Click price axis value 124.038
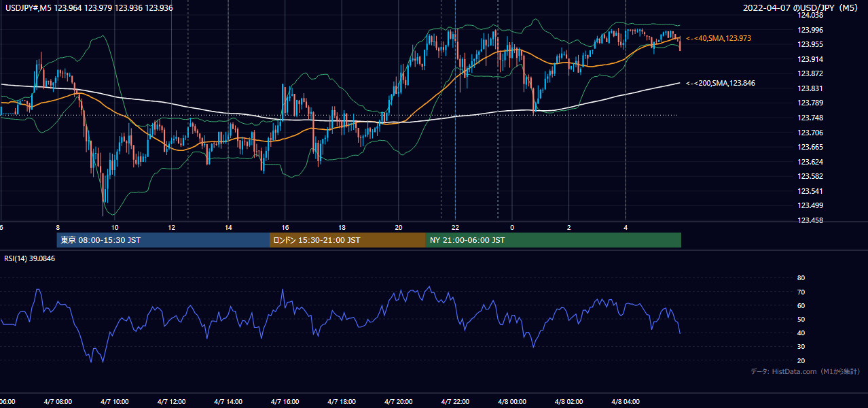Viewport: 868px width, 408px height. point(810,15)
